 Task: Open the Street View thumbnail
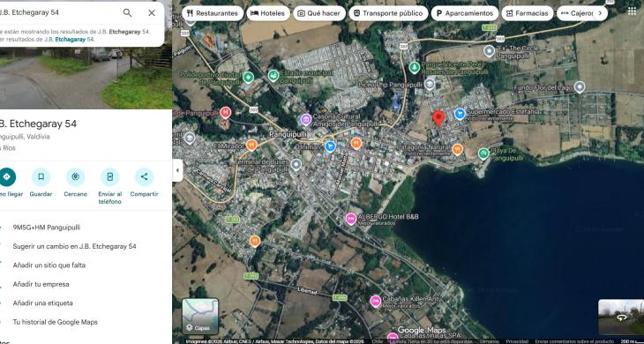(621, 317)
